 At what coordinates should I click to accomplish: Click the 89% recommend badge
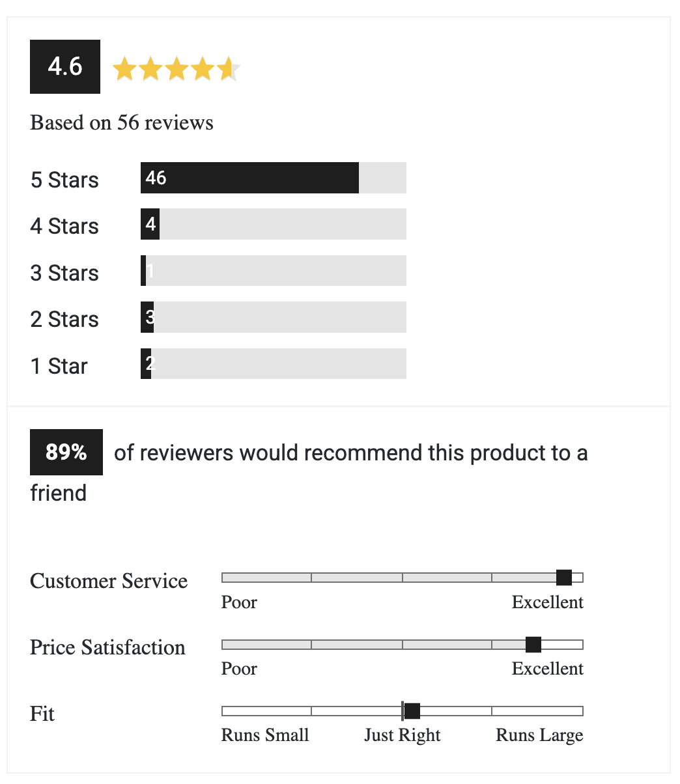pos(66,452)
